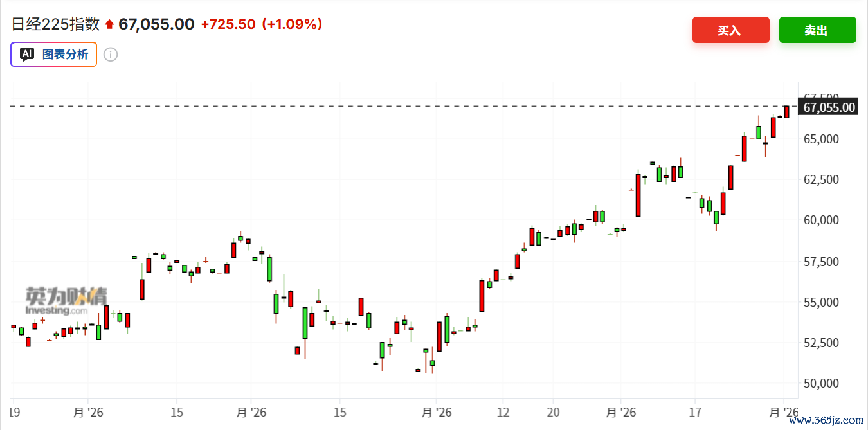868x430 pixels.
Task: Click the +725.50 (+1.09%) change text
Action: [x=261, y=24]
